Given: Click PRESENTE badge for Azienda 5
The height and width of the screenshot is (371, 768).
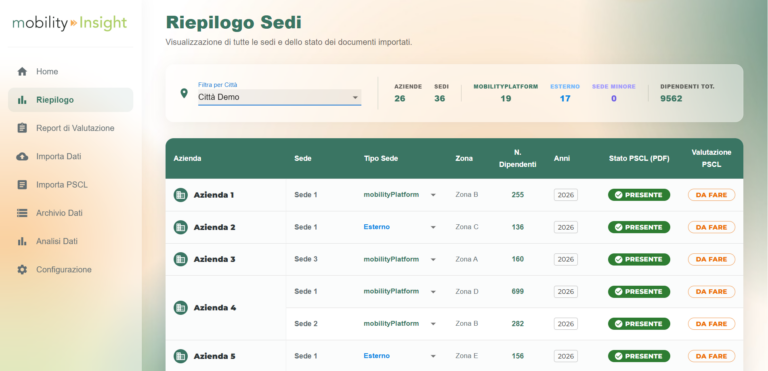Looking at the screenshot, I should click(x=639, y=356).
